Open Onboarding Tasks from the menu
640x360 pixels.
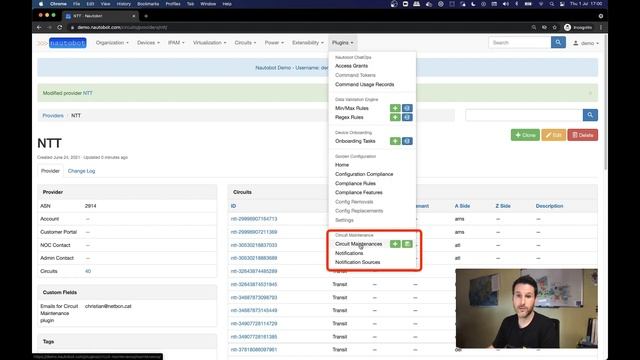pyautogui.click(x=355, y=141)
